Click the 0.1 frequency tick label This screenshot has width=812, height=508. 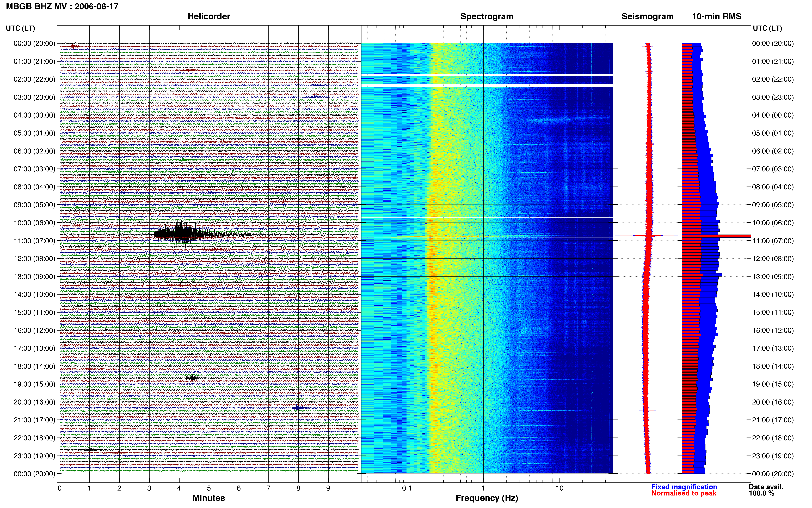point(407,488)
